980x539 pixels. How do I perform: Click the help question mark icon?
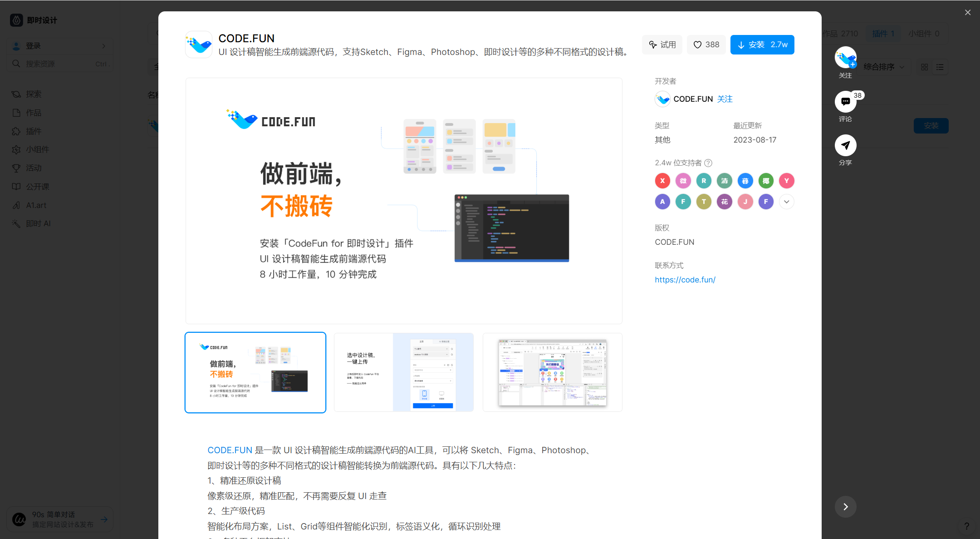(967, 526)
